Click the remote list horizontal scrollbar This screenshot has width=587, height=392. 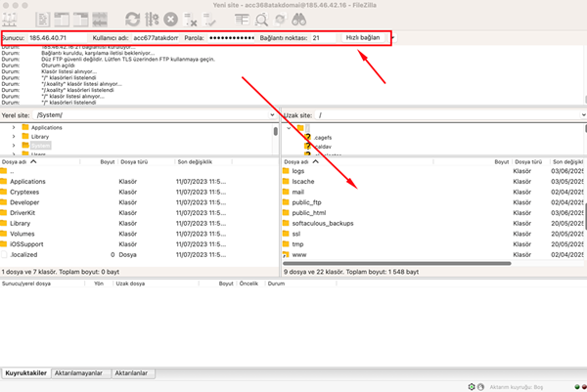click(x=397, y=263)
